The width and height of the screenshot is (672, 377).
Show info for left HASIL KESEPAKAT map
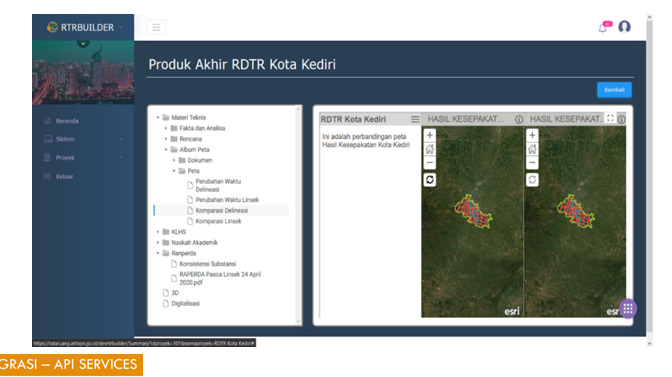tap(519, 120)
